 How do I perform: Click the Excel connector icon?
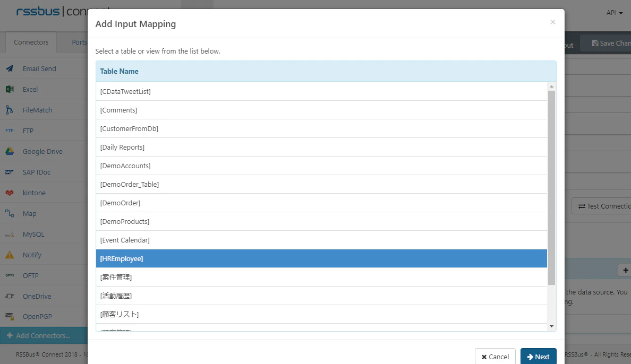point(10,89)
